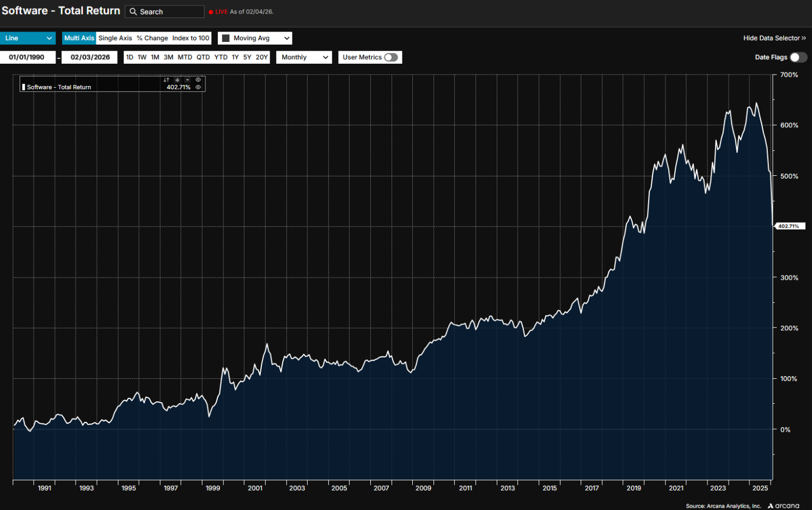Hide Software - Total Return series with eye icon
The width and height of the screenshot is (812, 510).
198,87
